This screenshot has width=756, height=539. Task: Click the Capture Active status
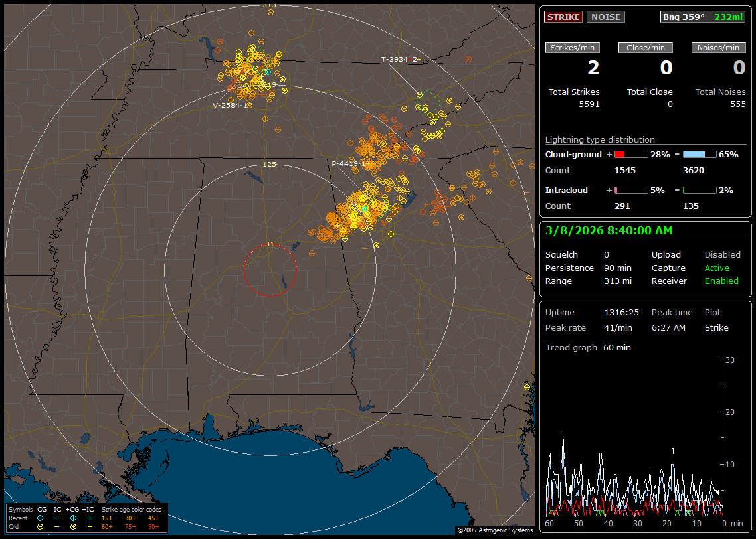coord(717,268)
